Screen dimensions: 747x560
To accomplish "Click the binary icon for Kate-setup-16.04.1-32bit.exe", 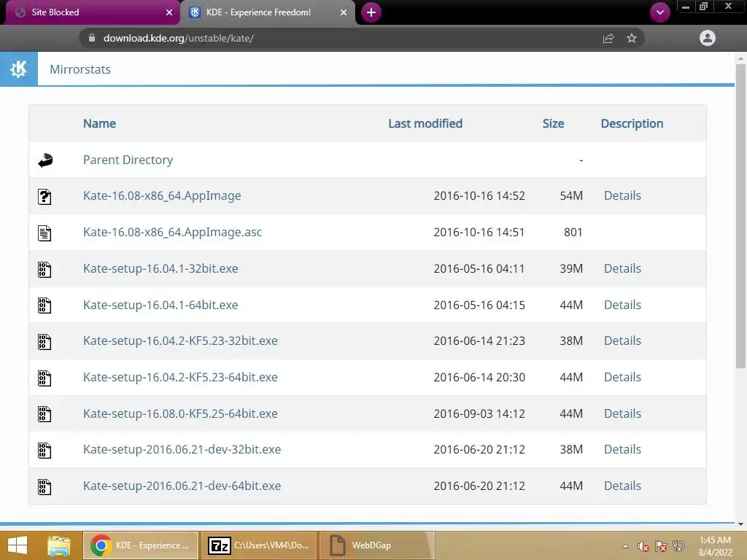I will [44, 269].
